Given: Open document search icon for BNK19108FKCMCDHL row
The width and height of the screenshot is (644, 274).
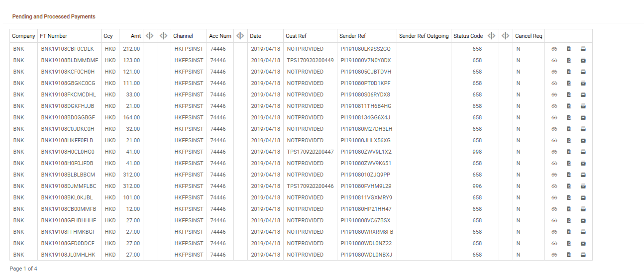Looking at the screenshot, I should point(569,94).
